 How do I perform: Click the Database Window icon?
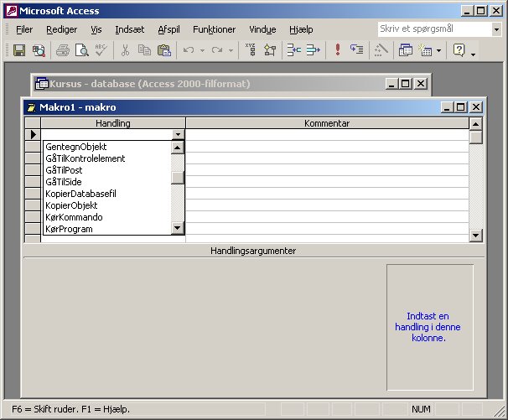coord(405,50)
